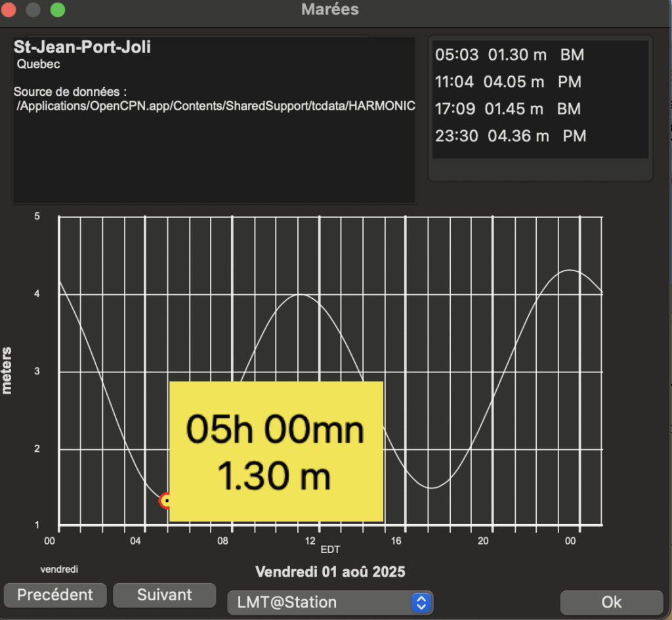Image resolution: width=672 pixels, height=620 pixels.
Task: Choose the 23:30 4.36 m tide row
Action: pos(511,136)
